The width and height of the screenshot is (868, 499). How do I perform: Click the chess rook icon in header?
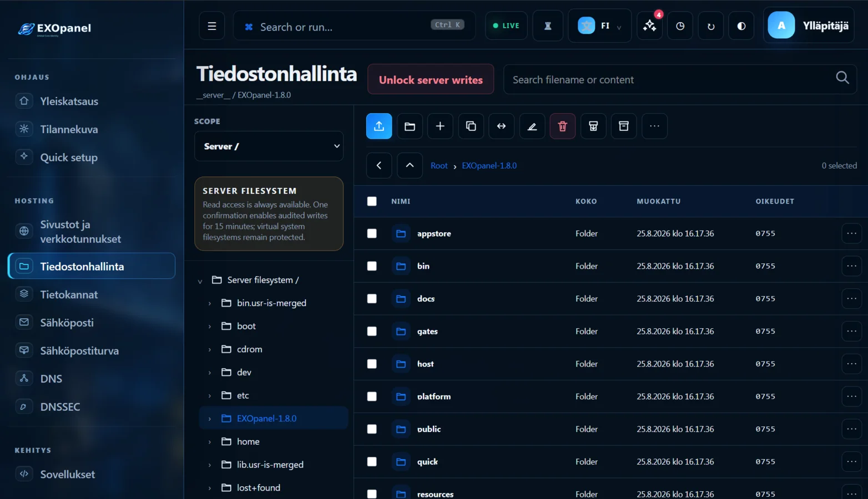(548, 26)
